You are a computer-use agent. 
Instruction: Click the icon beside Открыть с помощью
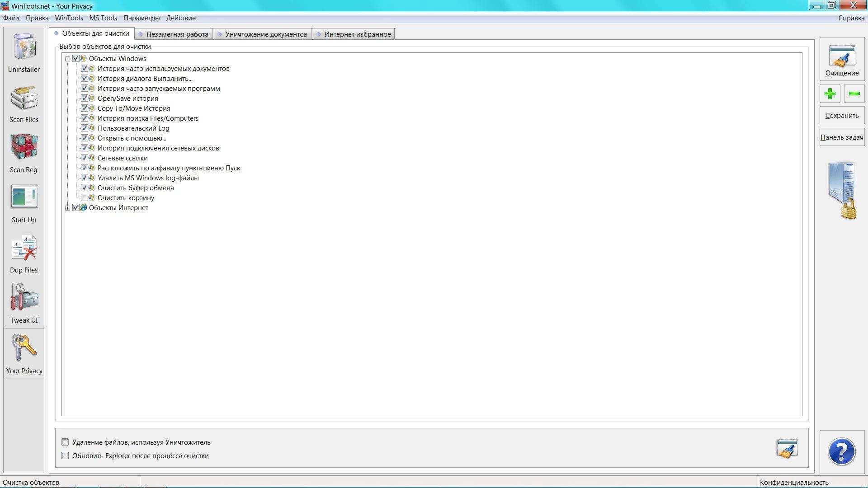(92, 138)
